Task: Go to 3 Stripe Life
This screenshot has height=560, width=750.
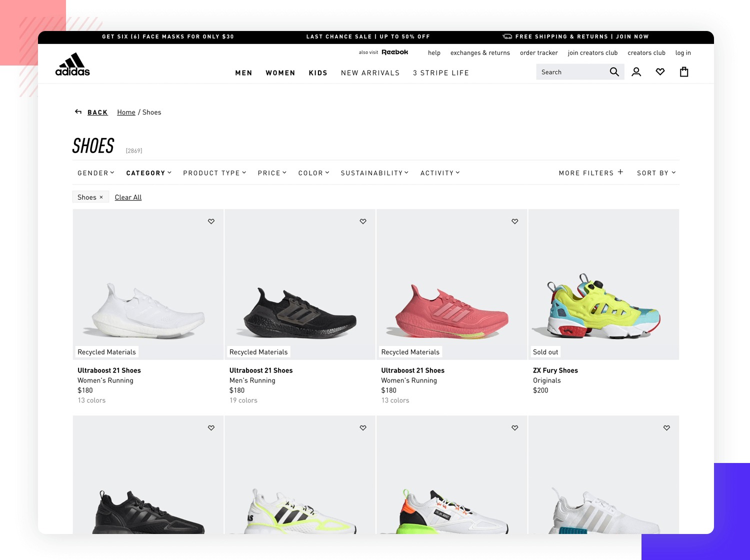Action: [441, 73]
